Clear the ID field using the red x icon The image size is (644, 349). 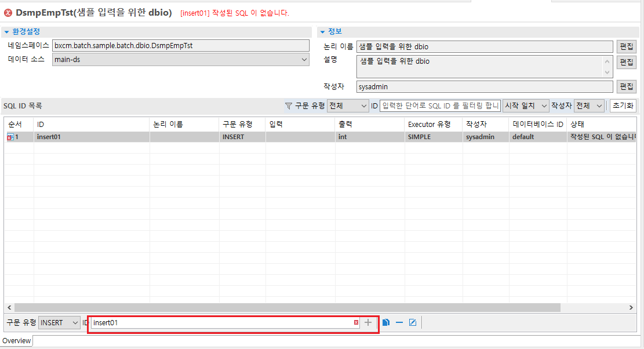(355, 322)
